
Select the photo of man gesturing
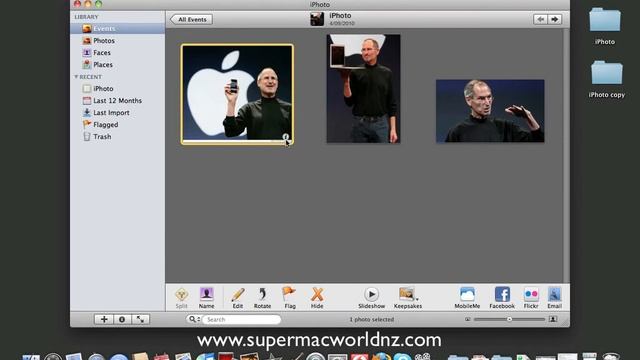point(490,111)
